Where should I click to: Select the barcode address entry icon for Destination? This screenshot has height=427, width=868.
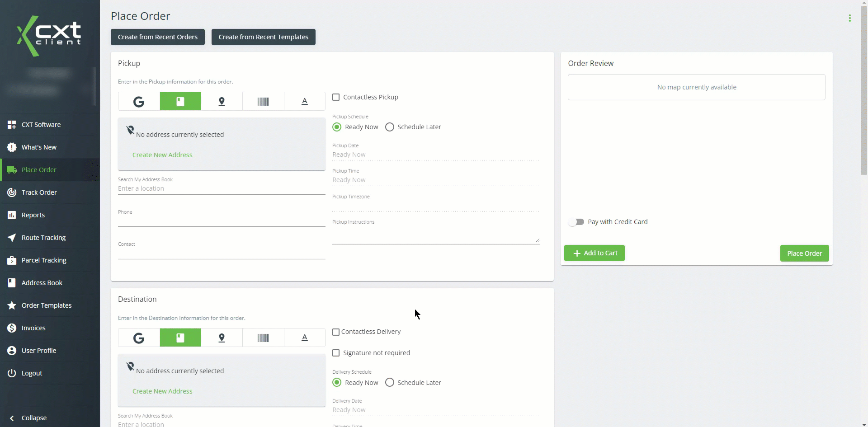point(263,338)
